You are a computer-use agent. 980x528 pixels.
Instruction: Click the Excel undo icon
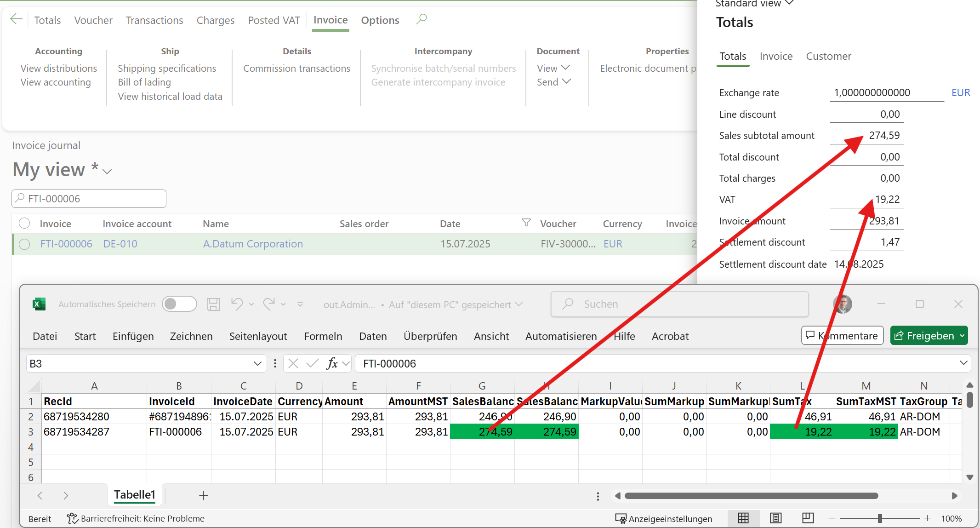(x=237, y=304)
